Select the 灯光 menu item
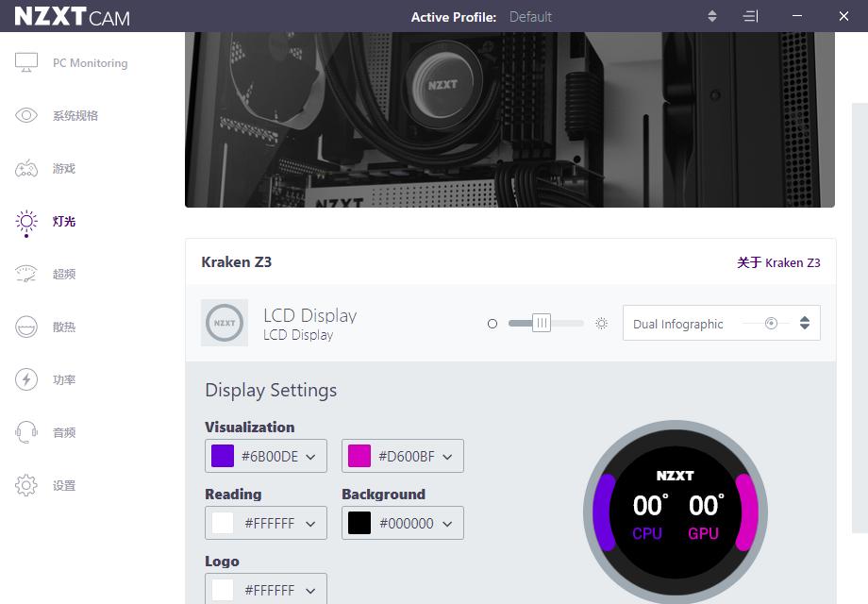This screenshot has width=868, height=604. click(x=63, y=222)
